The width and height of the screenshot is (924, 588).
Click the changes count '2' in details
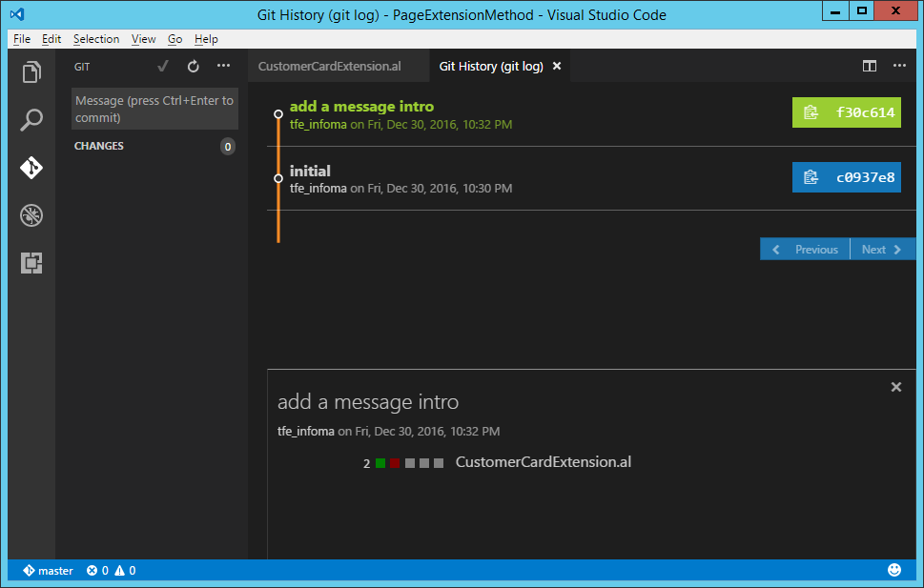point(366,464)
